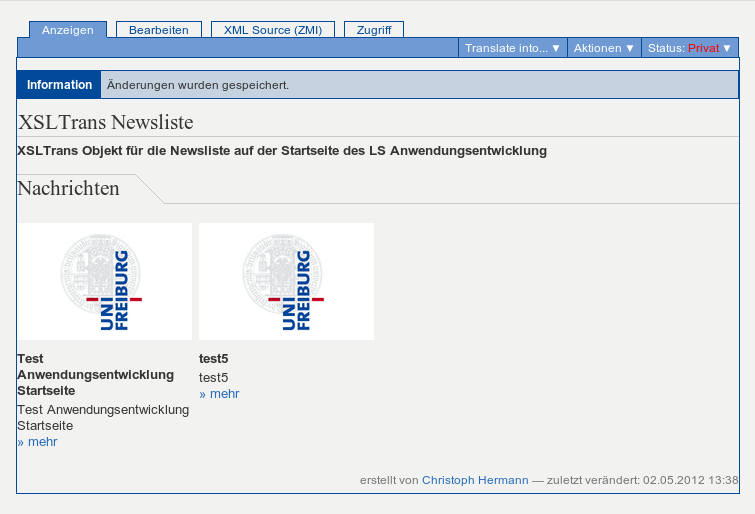Open the Zugriff tab

click(x=374, y=30)
